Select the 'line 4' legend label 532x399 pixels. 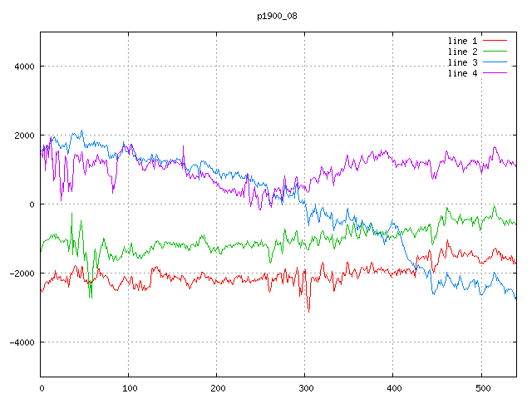click(x=462, y=73)
